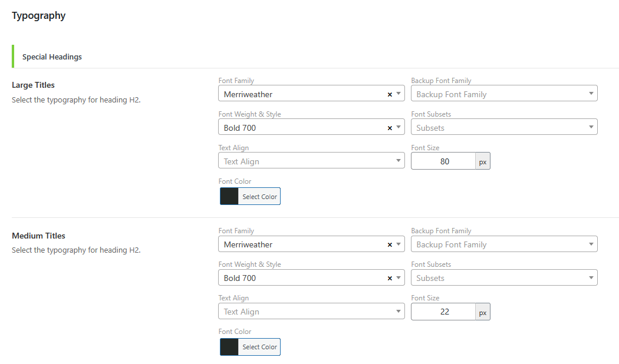Click Select Color button for Large Titles
The height and width of the screenshot is (364, 619).
coord(259,196)
